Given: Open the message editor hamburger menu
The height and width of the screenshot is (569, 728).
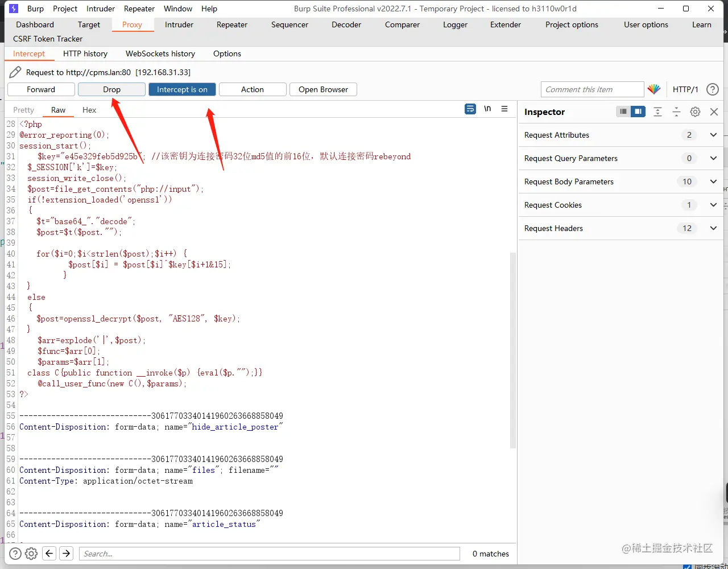Looking at the screenshot, I should [x=504, y=109].
